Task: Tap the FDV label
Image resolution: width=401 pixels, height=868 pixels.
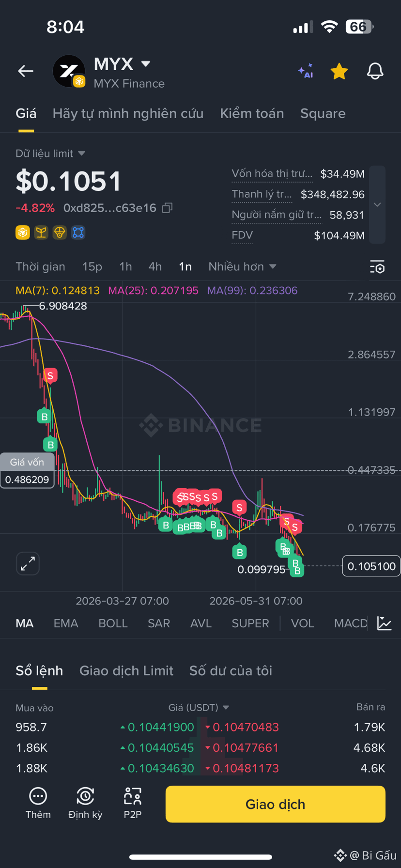Action: (x=242, y=235)
